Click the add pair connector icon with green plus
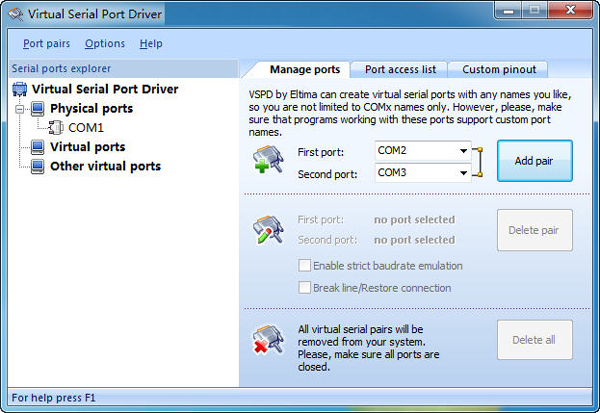600x413 pixels. [268, 159]
